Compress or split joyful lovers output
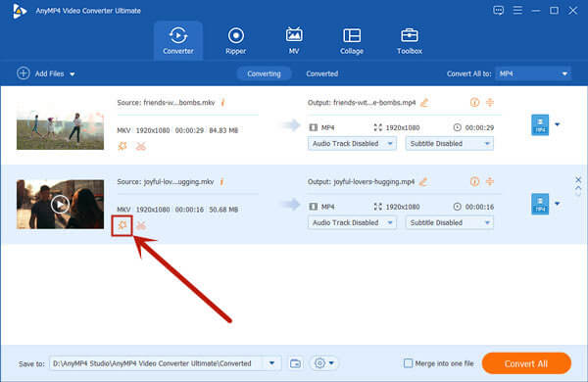Viewport: 588px width, 382px height. [489, 181]
